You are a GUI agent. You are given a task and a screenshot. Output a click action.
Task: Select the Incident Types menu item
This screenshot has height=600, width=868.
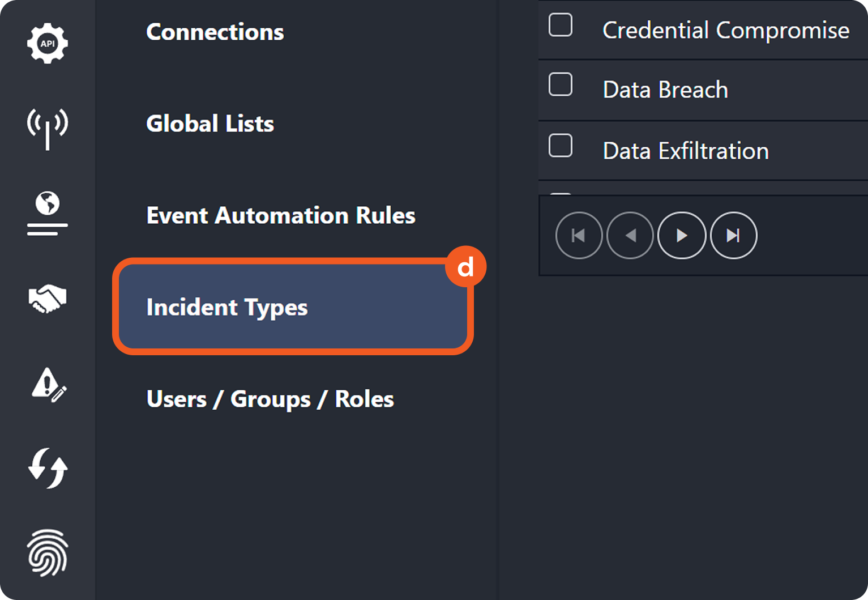[227, 308]
